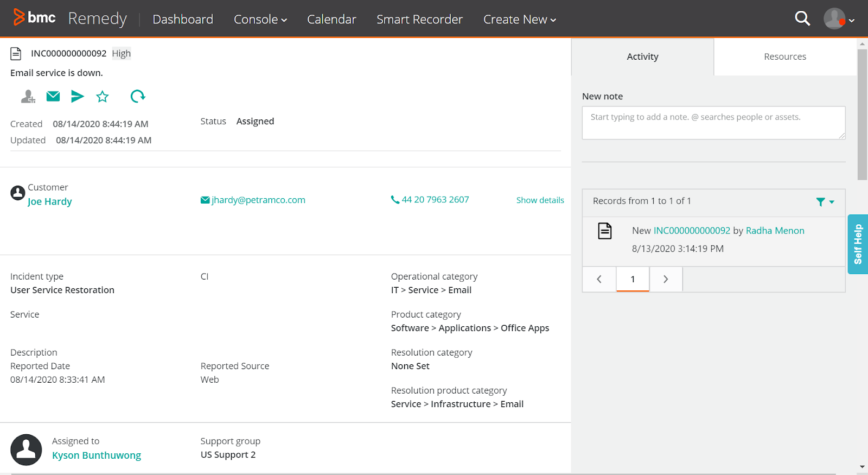Go to previous activity page arrow
This screenshot has height=475, width=868.
point(599,279)
